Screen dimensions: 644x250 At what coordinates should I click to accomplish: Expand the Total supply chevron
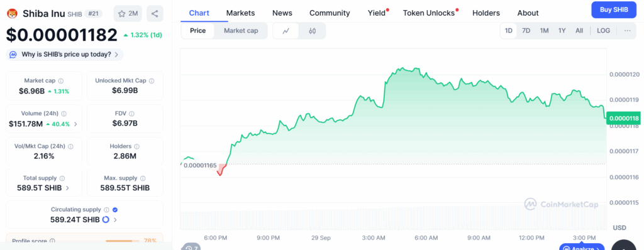coord(67,188)
